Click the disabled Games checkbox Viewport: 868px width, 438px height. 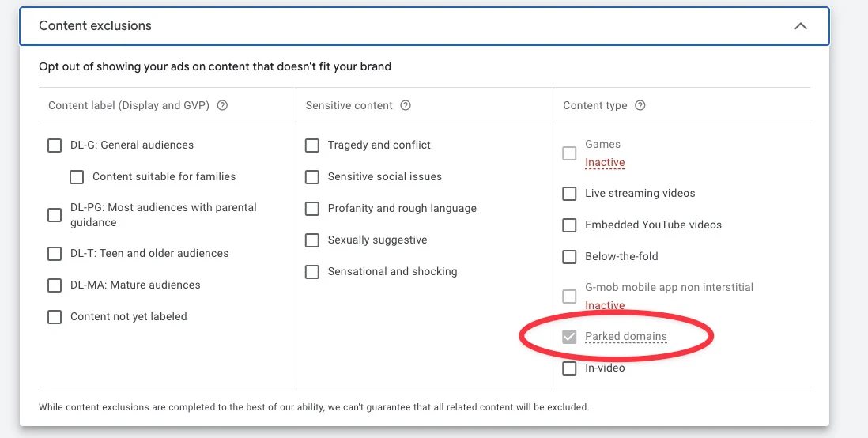[569, 153]
